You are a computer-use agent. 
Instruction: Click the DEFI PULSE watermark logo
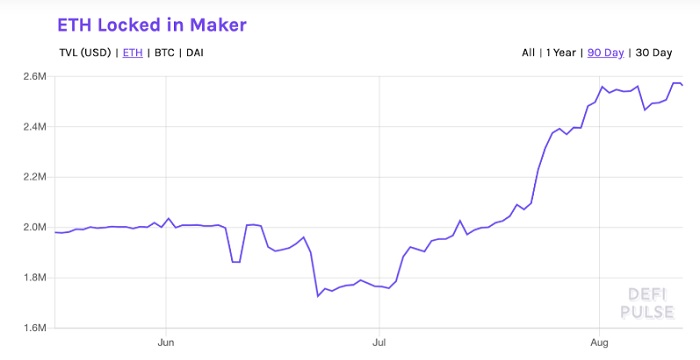(x=647, y=303)
